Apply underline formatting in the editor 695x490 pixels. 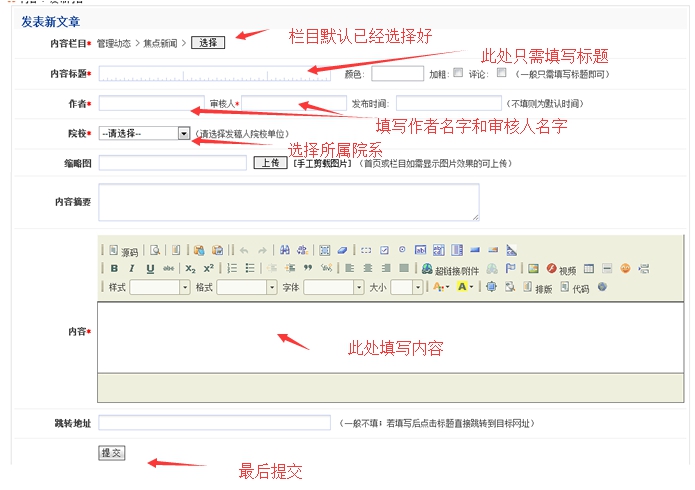150,268
